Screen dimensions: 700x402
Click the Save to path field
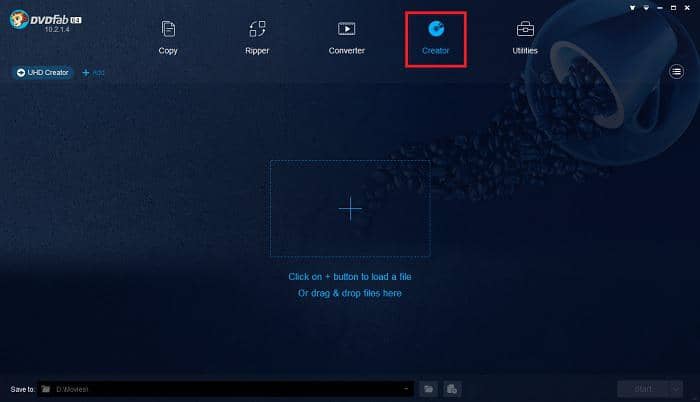[225, 389]
